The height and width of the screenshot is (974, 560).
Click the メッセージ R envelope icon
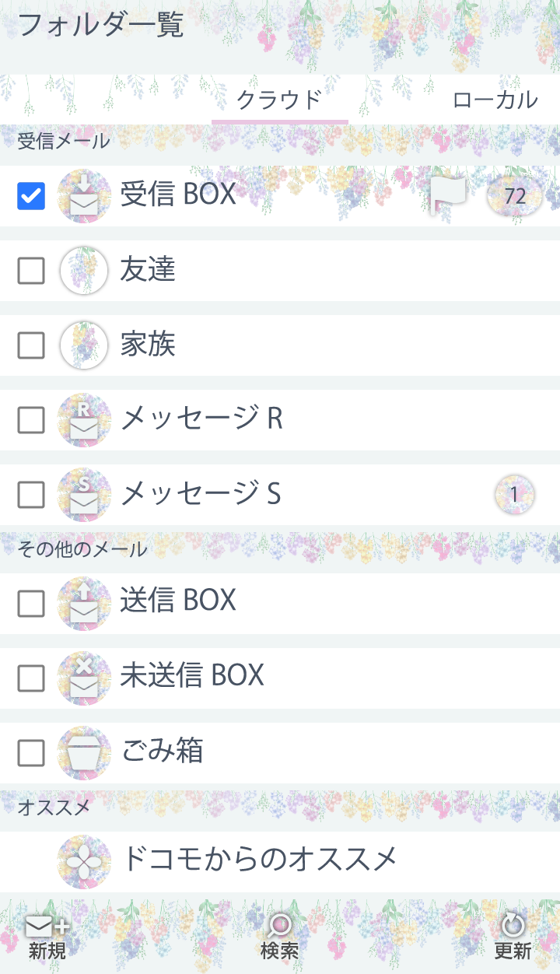(84, 420)
